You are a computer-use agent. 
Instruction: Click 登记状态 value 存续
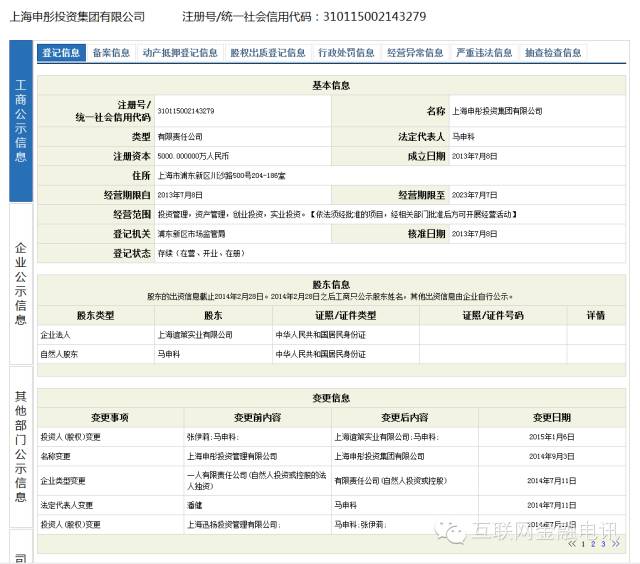tap(201, 253)
